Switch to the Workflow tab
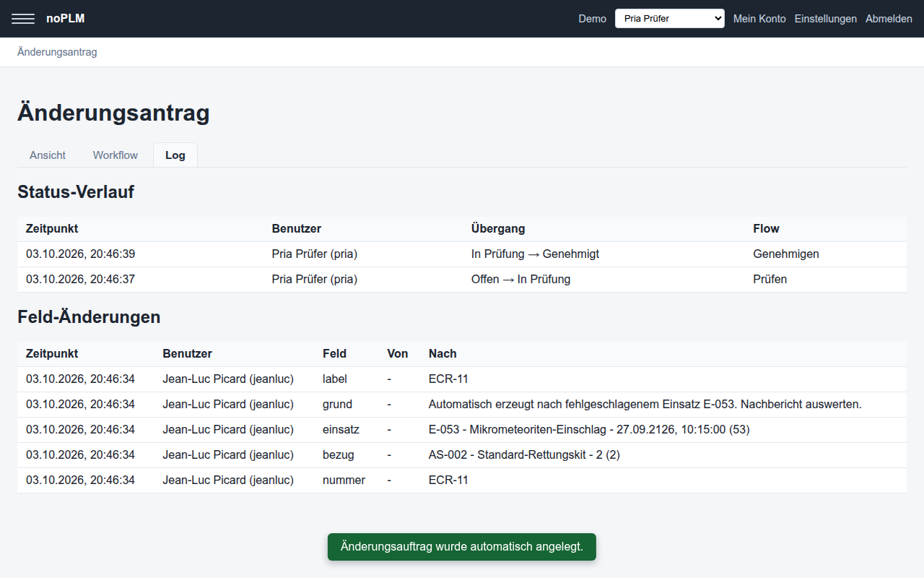 pyautogui.click(x=115, y=155)
